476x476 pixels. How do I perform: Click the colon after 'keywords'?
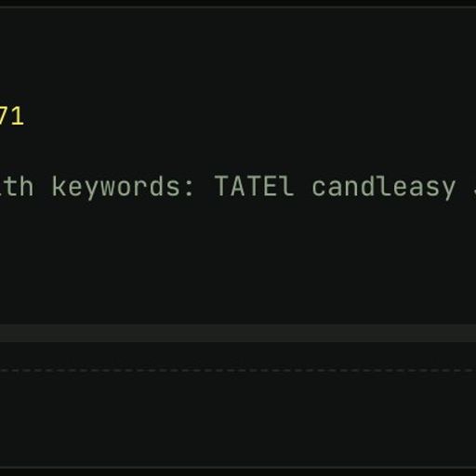(x=188, y=189)
